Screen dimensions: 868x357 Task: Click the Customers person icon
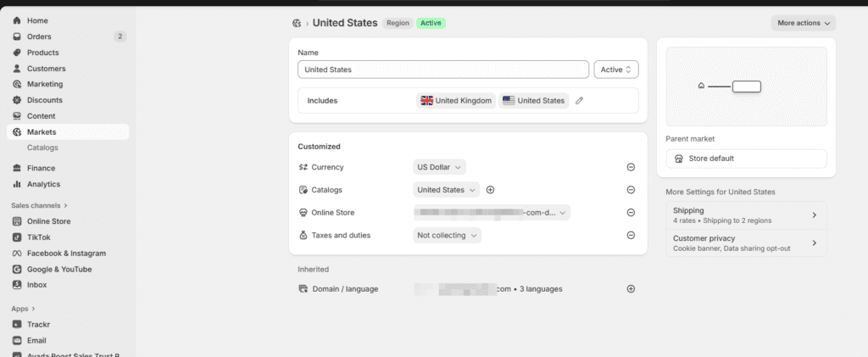pyautogui.click(x=17, y=69)
